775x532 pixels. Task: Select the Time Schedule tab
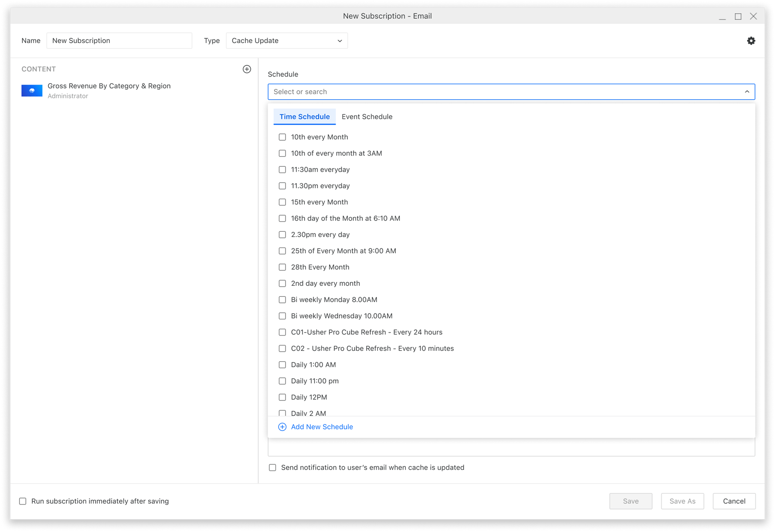pyautogui.click(x=304, y=117)
